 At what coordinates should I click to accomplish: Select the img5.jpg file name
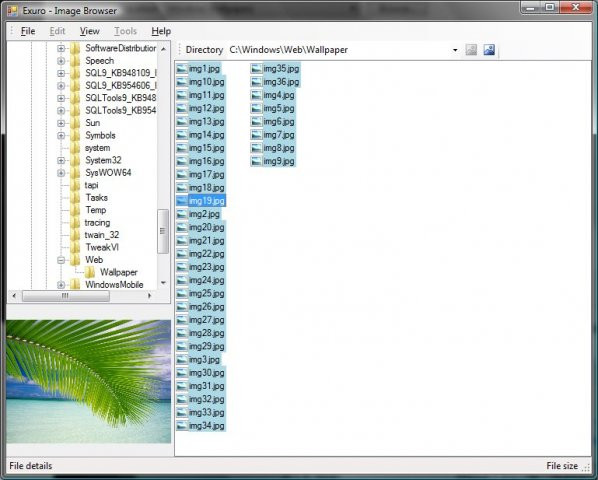[279, 109]
